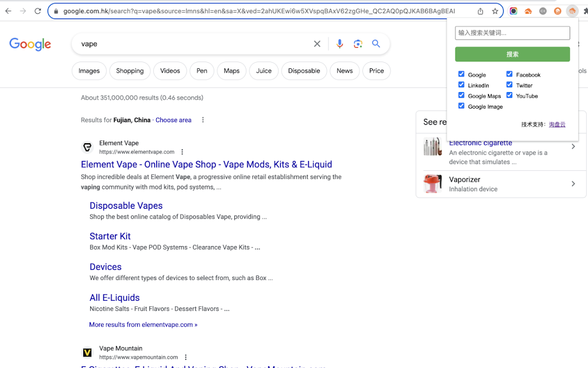Screen dimensions: 588x368
Task: Uncheck the Facebook checkbox
Action: (509, 74)
